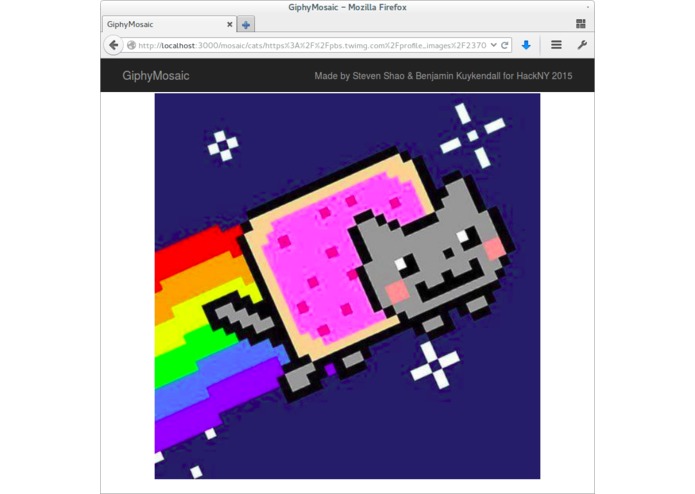The width and height of the screenshot is (695, 494).
Task: Click the window title 'GiphyMosaic – Mozilla Firefox'
Action: 347,7
